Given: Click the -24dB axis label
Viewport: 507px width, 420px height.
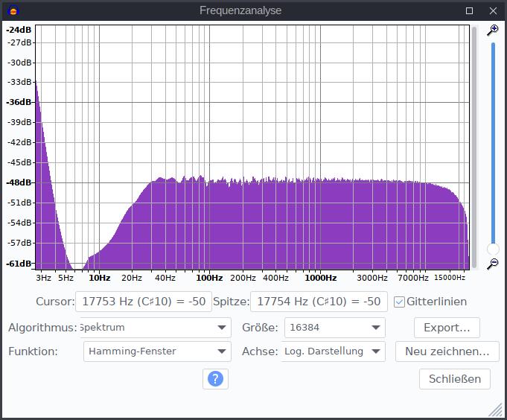Looking at the screenshot, I should pos(19,30).
